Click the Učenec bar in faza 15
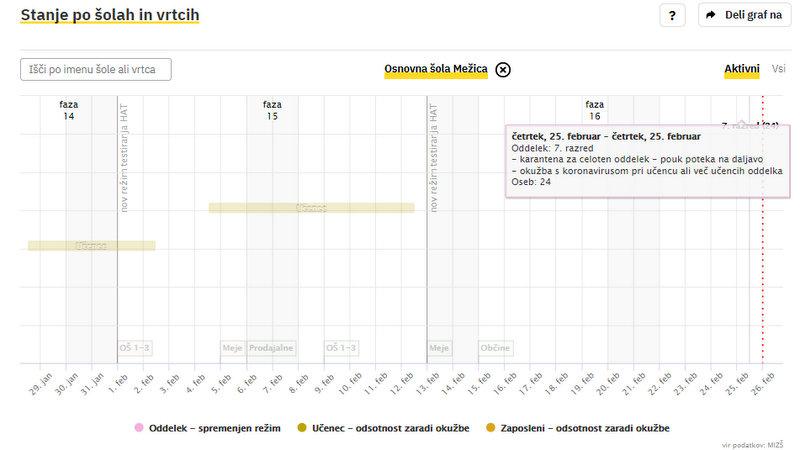800x450 pixels. point(311,208)
